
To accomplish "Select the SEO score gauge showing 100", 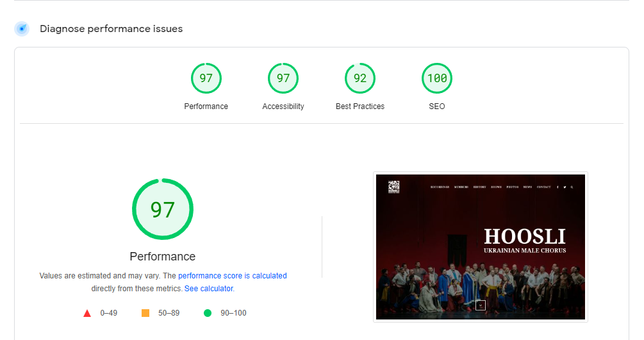I will 436,79.
